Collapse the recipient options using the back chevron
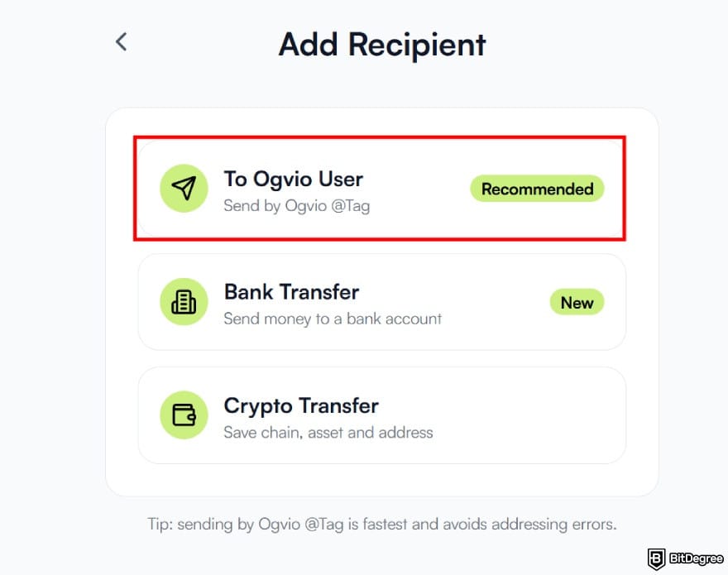The image size is (728, 575). (121, 41)
